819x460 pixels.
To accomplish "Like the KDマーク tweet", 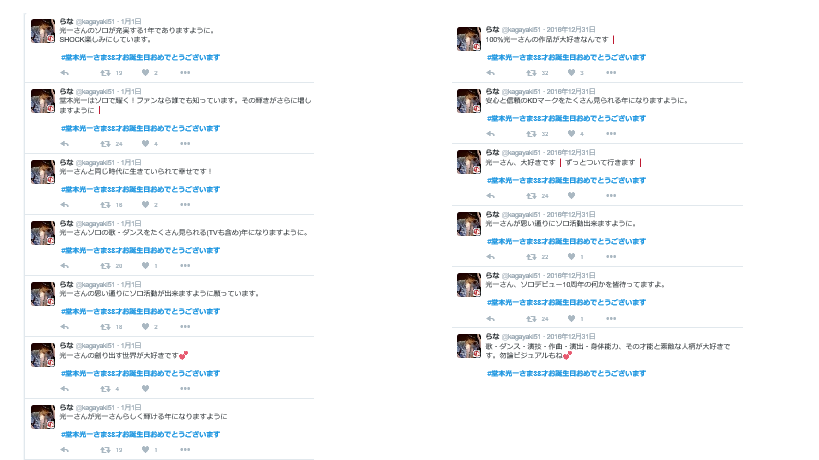I will [x=571, y=134].
